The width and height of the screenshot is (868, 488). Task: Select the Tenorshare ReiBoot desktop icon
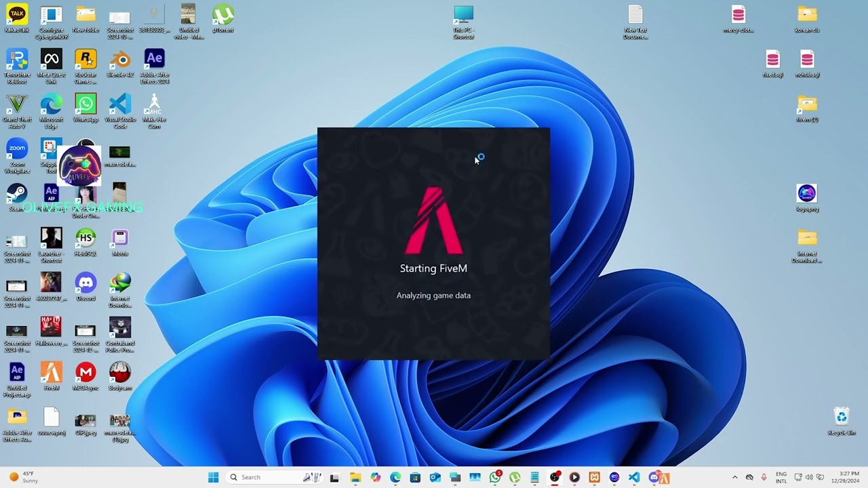(17, 66)
